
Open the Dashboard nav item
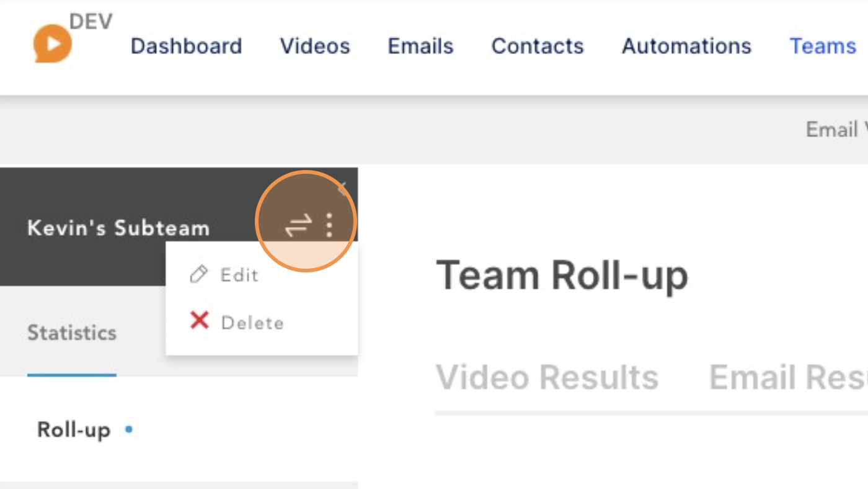pyautogui.click(x=186, y=46)
